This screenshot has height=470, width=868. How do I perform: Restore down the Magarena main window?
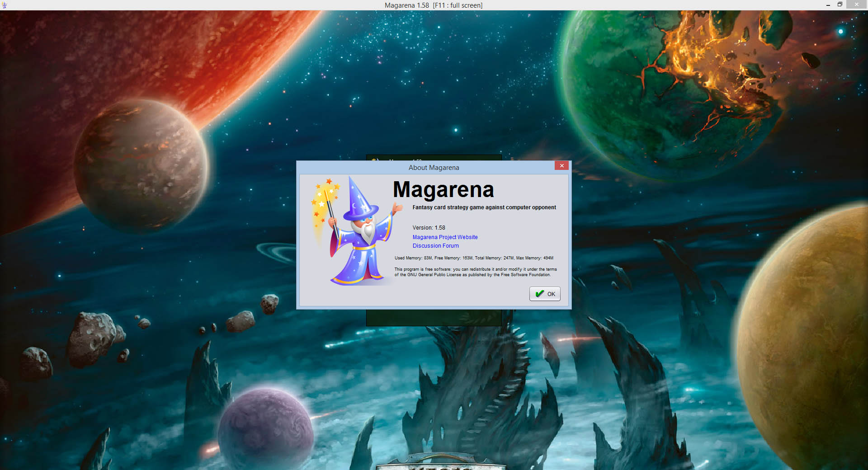point(840,5)
